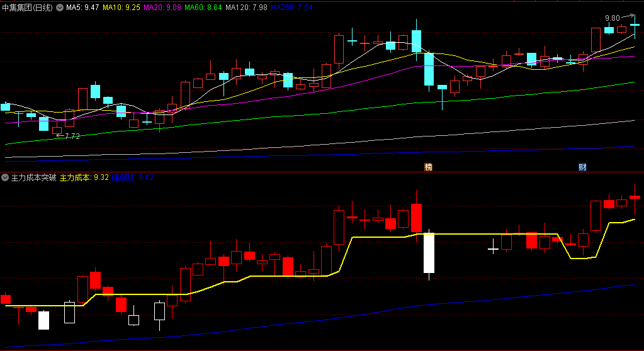644x351 pixels.
Task: Click the 9.80 high price annotation
Action: pos(613,18)
